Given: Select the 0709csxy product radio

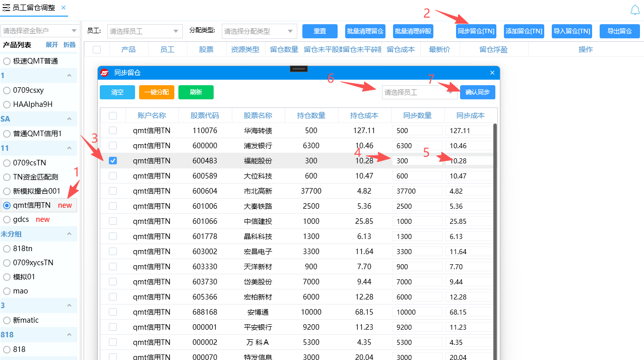Looking at the screenshot, I should pyautogui.click(x=7, y=90).
